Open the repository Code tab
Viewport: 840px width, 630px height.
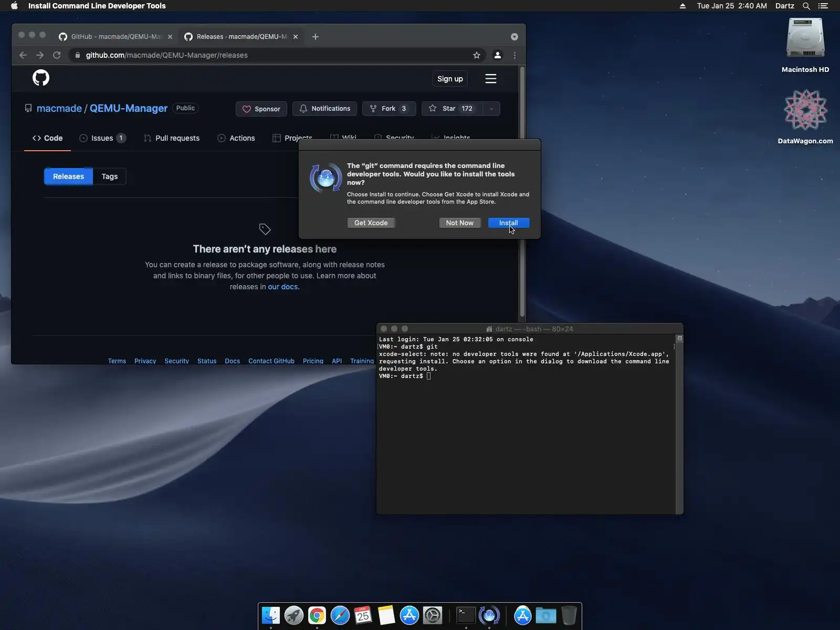click(47, 138)
